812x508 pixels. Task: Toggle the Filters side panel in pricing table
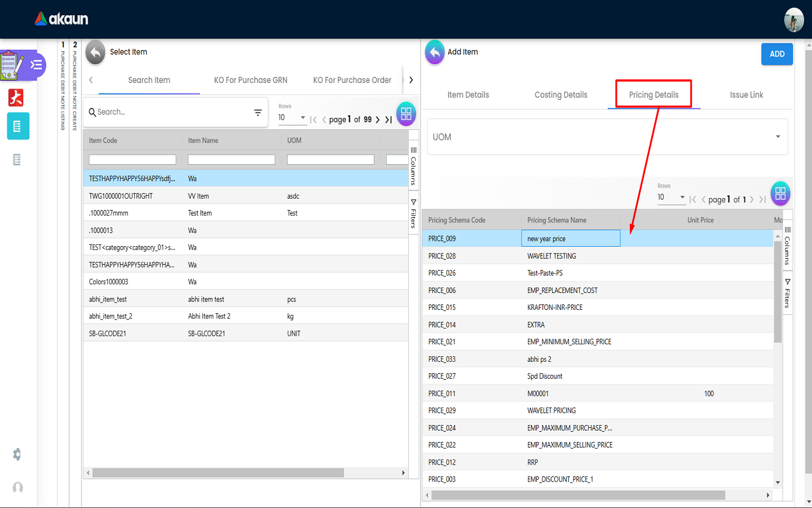click(x=787, y=294)
